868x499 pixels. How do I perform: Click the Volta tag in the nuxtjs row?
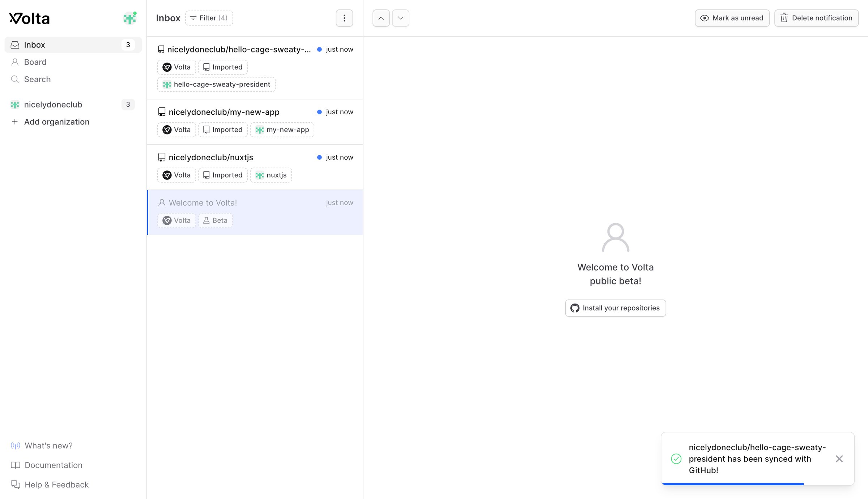pyautogui.click(x=176, y=175)
